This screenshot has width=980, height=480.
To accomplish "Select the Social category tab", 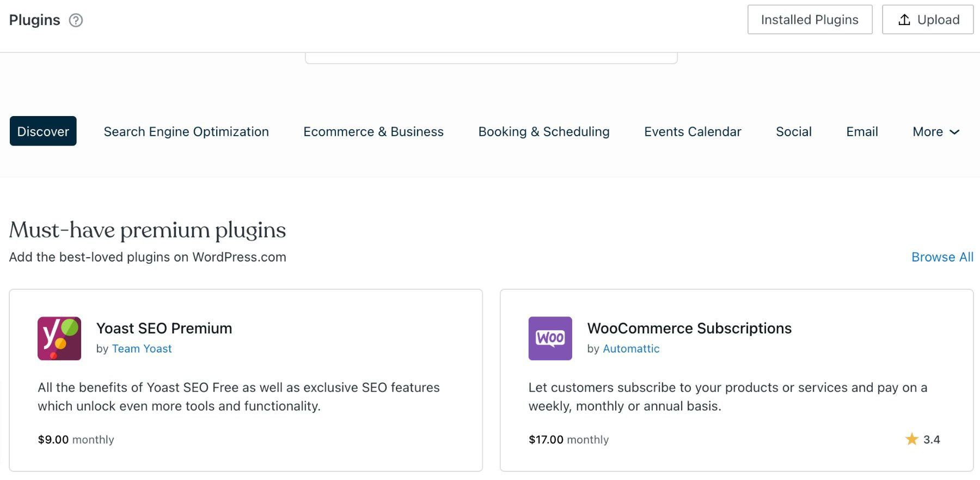I will (x=794, y=132).
